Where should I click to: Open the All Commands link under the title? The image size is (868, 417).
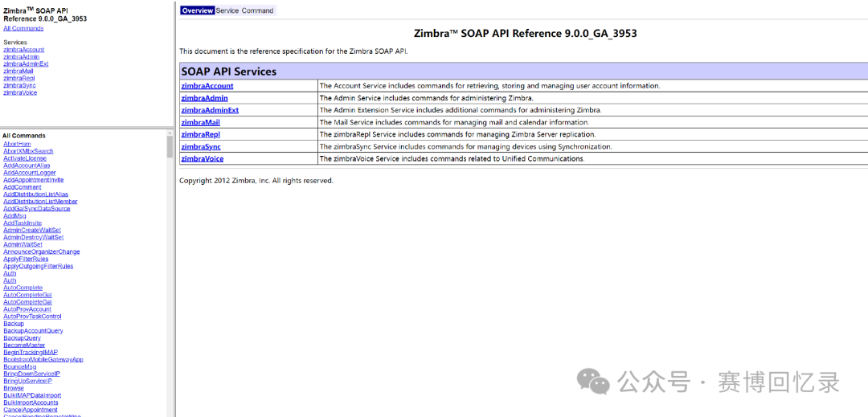[23, 28]
